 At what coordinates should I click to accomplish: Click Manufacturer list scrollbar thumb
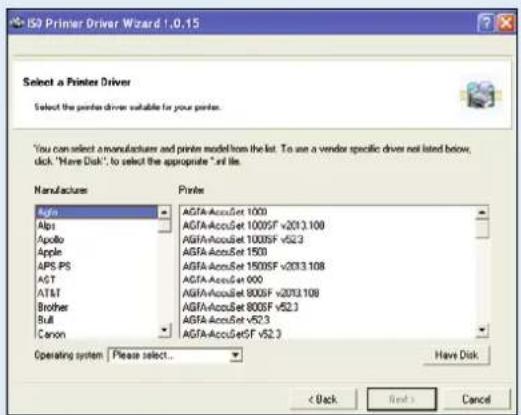164,226
